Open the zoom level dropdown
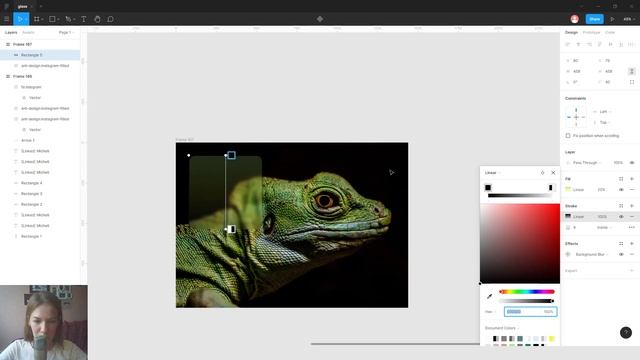This screenshot has width=640, height=360. pyautogui.click(x=628, y=19)
